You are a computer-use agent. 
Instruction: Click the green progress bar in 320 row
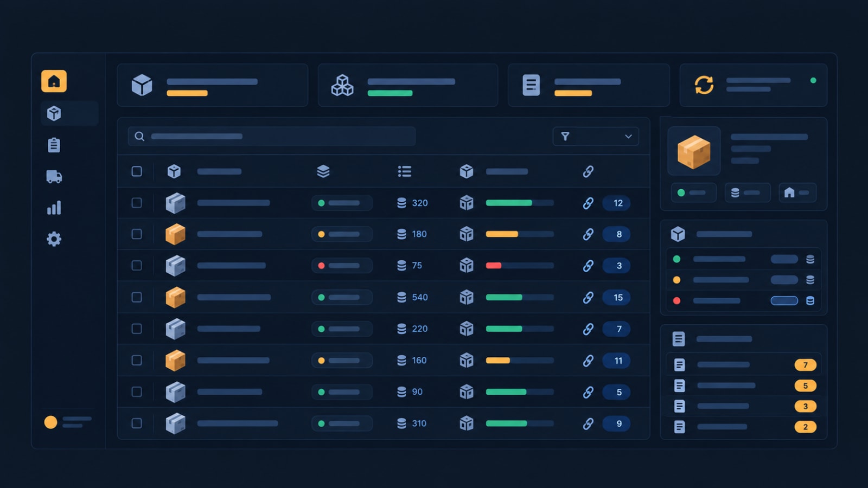[x=520, y=203]
